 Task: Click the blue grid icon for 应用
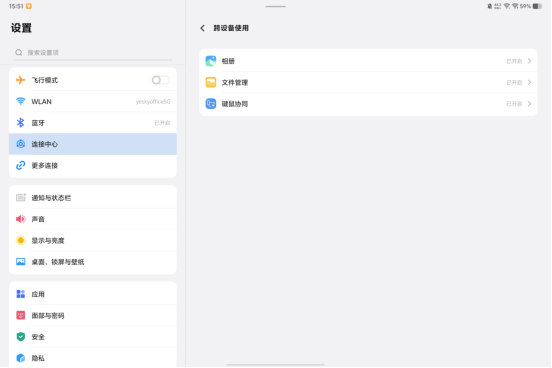(21, 294)
